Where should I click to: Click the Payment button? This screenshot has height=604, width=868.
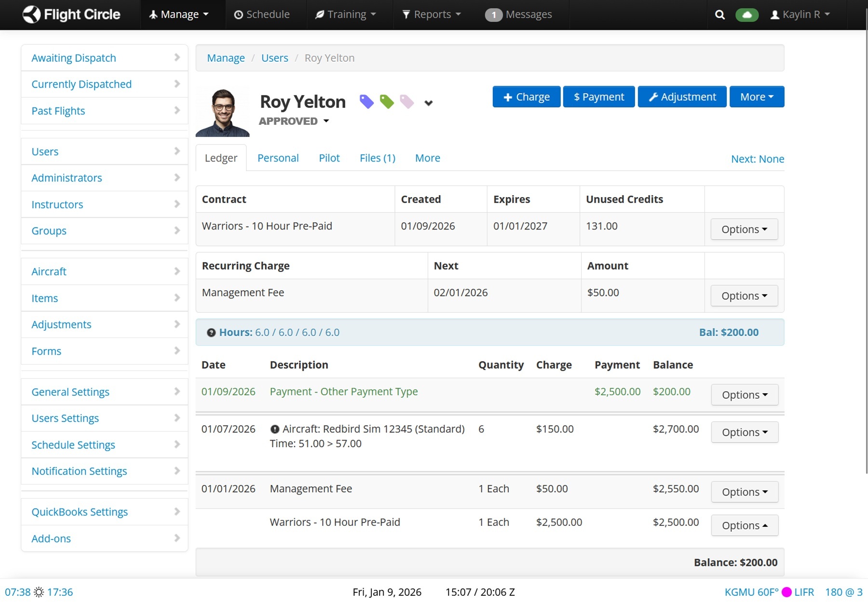point(598,97)
